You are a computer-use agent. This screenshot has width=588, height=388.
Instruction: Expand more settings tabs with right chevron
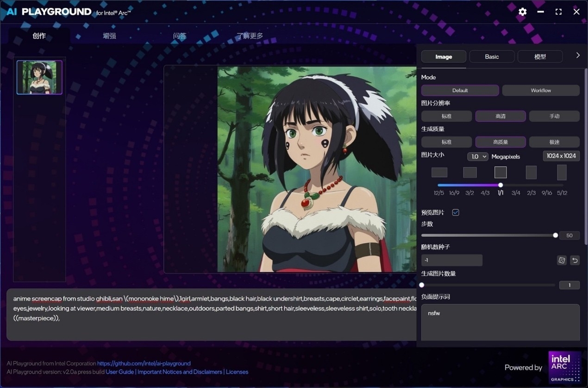pyautogui.click(x=578, y=55)
